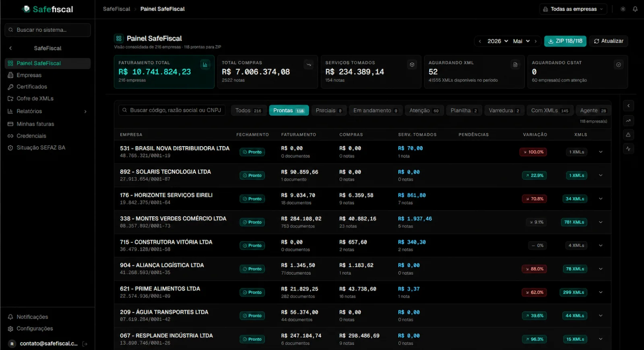Open Credenciais in the sidebar
Viewport: 644px width, 350px height.
click(x=47, y=136)
